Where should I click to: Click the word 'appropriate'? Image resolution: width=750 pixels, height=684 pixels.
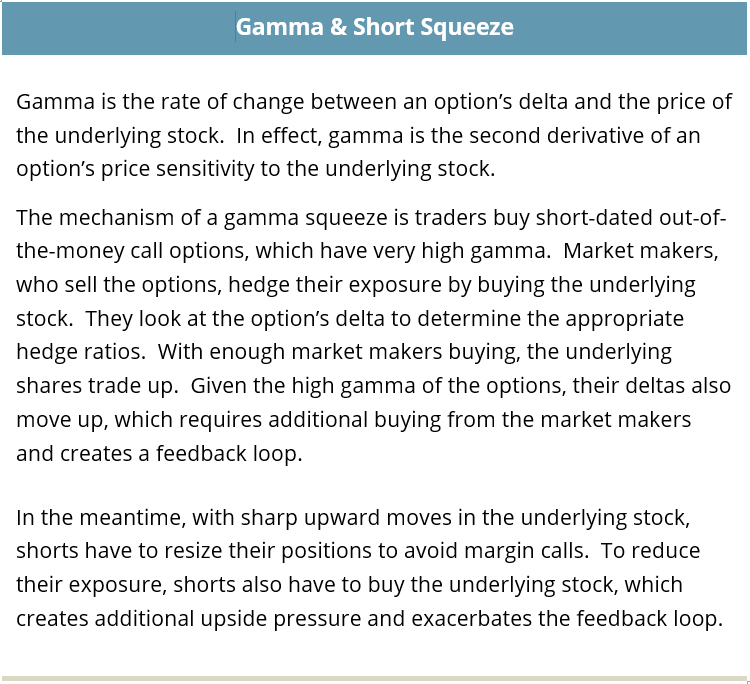(625, 319)
